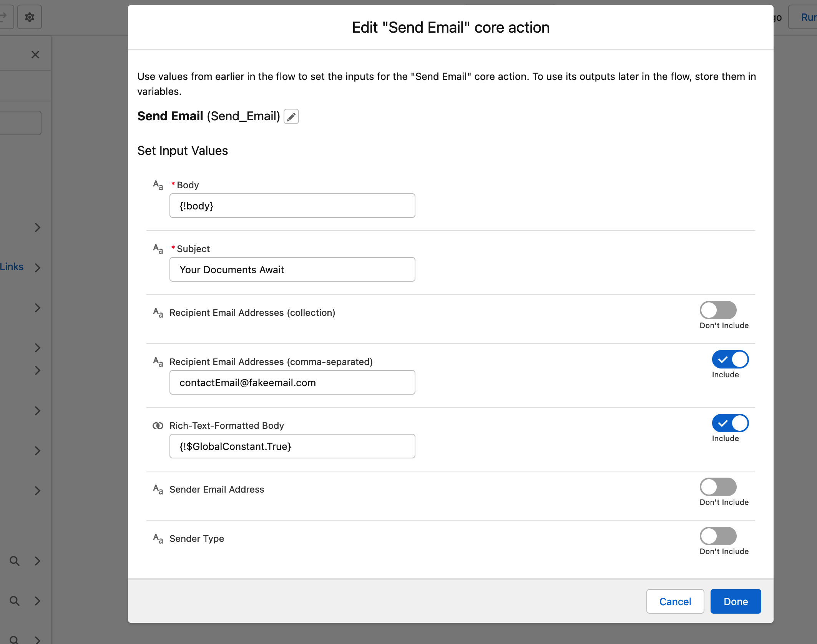Click Cancel to discard the changes

click(675, 602)
